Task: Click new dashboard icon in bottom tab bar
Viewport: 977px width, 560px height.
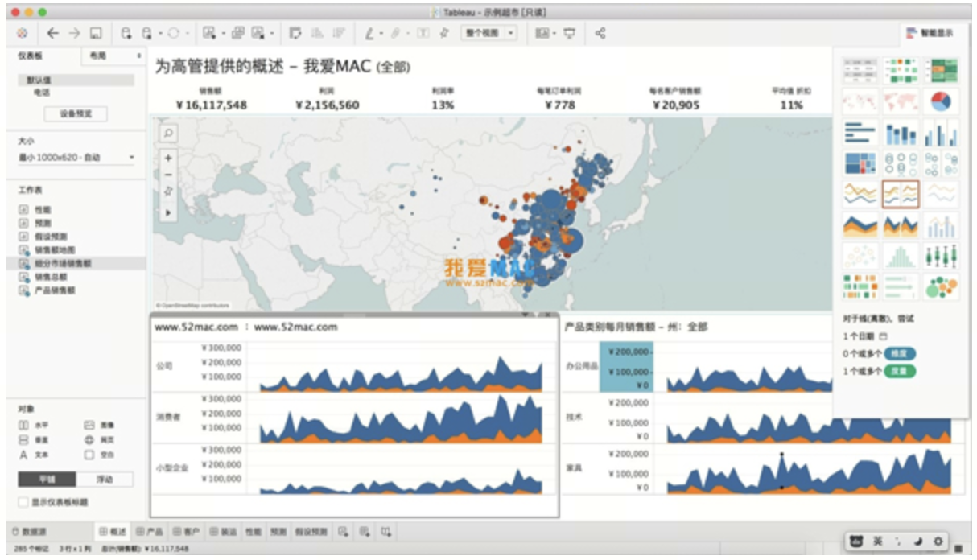Action: [365, 531]
